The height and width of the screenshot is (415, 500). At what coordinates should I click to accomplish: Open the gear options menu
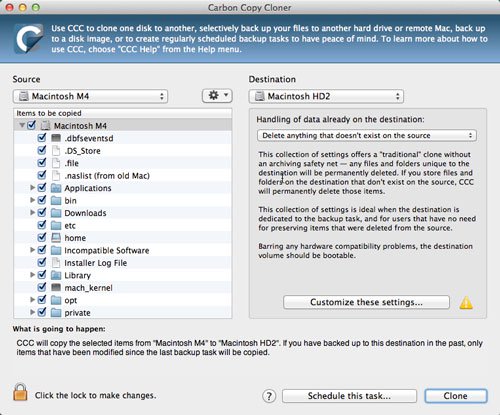pyautogui.click(x=217, y=96)
